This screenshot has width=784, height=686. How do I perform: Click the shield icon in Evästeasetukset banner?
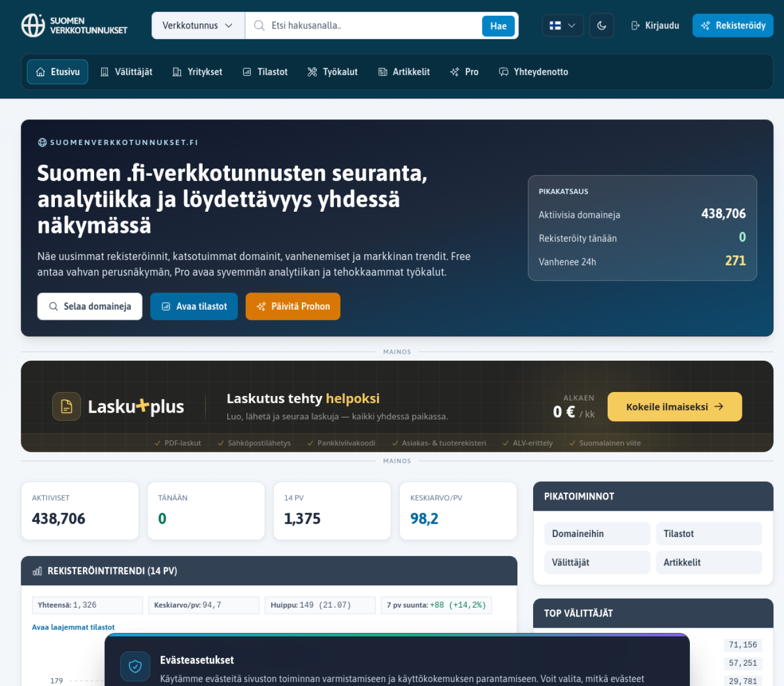[135, 666]
